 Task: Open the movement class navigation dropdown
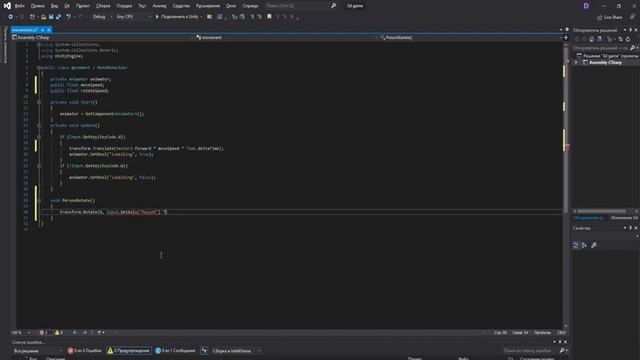tap(286, 38)
